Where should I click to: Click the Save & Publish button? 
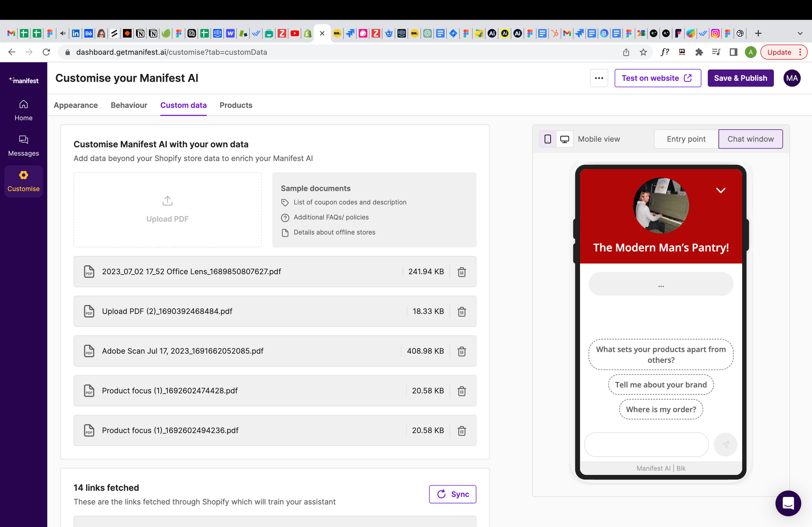click(741, 77)
